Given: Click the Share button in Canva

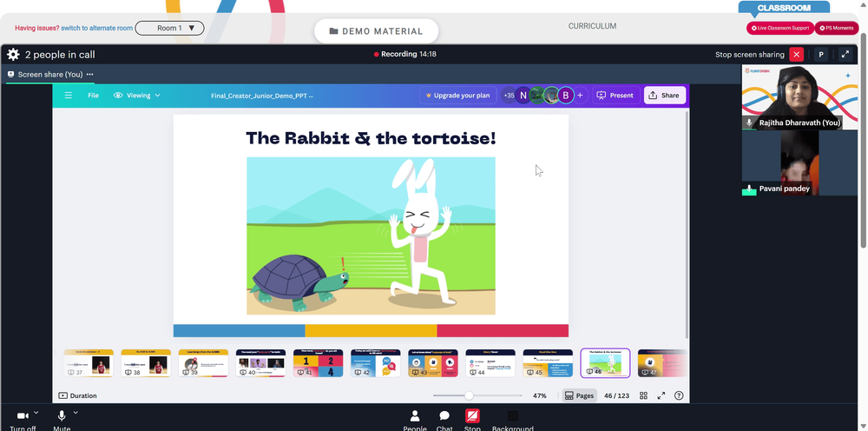Looking at the screenshot, I should (664, 96).
